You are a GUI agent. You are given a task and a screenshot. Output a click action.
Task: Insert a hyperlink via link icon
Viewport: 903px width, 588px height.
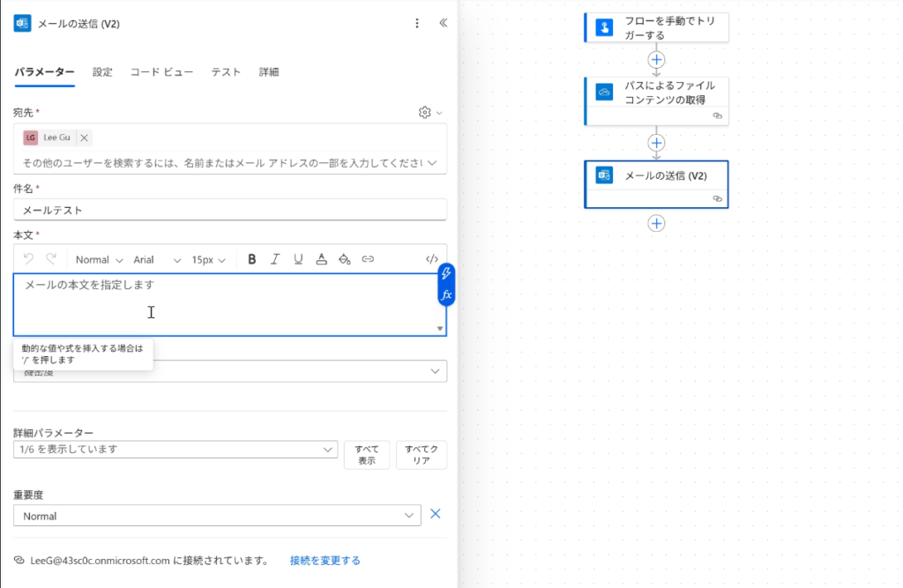368,259
